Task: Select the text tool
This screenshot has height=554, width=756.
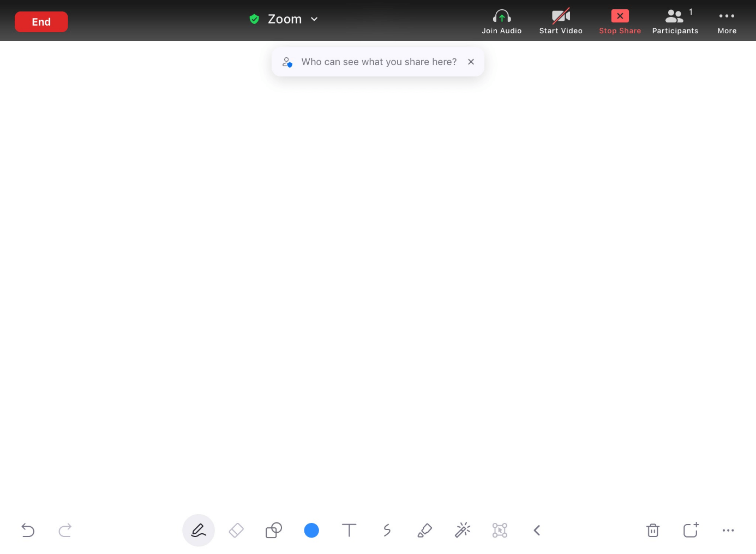Action: pos(349,530)
